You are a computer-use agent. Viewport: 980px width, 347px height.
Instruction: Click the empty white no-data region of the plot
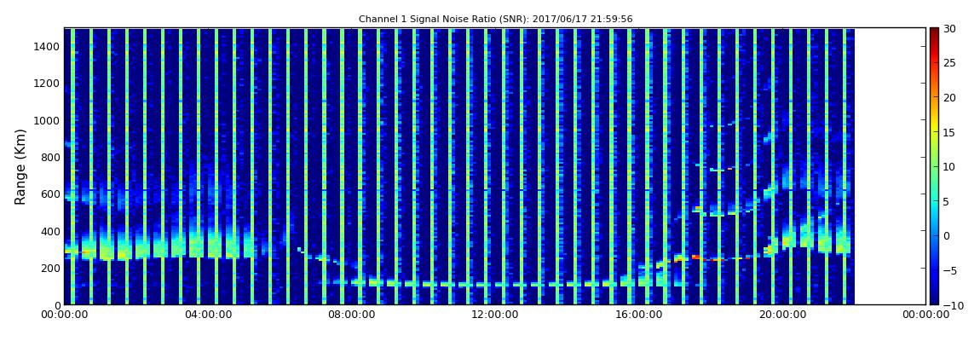tap(890, 166)
